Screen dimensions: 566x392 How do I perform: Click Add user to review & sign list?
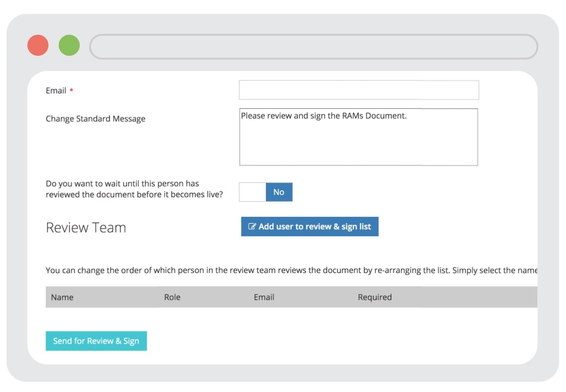click(310, 226)
